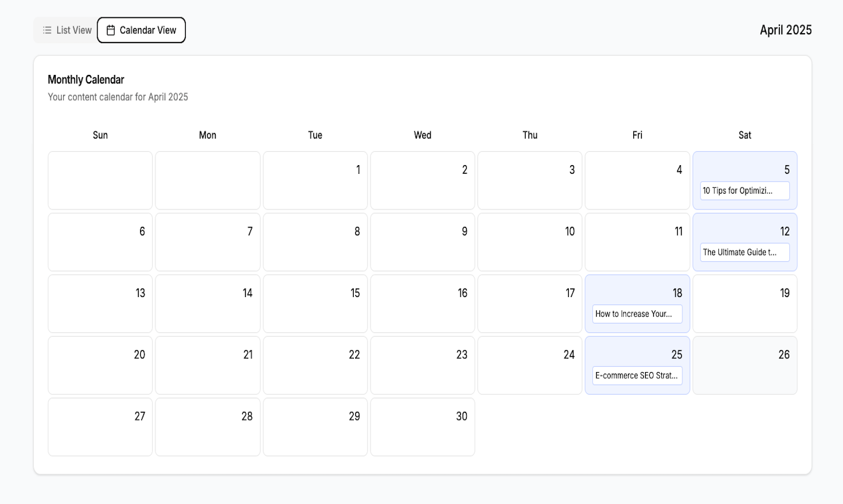Select April 22 day cell

coord(315,365)
